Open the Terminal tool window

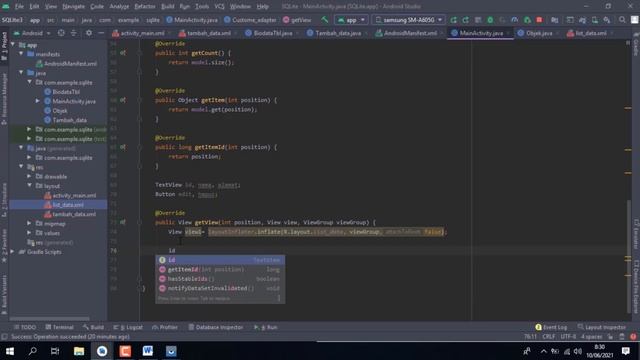tap(60, 327)
